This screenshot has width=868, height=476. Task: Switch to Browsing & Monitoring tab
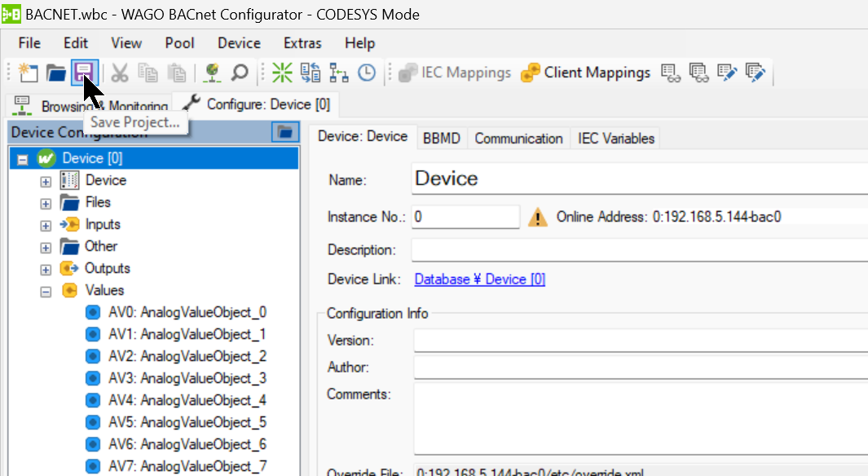pyautogui.click(x=90, y=105)
